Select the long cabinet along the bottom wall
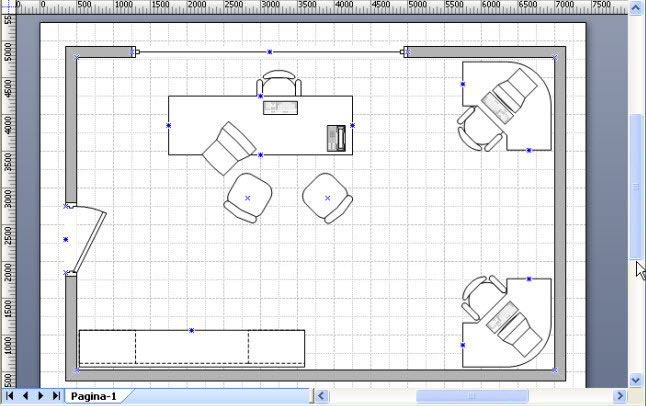The width and height of the screenshot is (646, 406). pos(191,347)
